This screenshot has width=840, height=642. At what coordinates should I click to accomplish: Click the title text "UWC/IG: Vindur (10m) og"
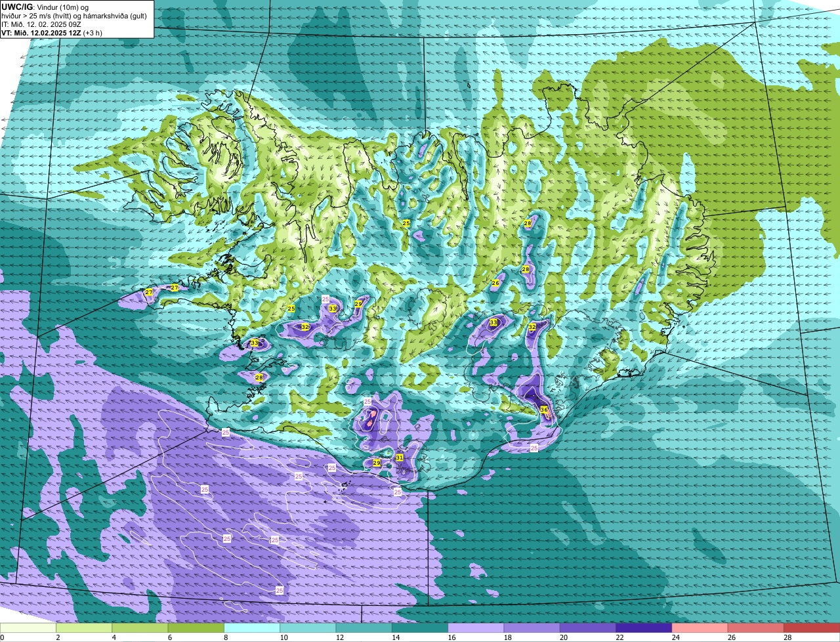(45, 7)
